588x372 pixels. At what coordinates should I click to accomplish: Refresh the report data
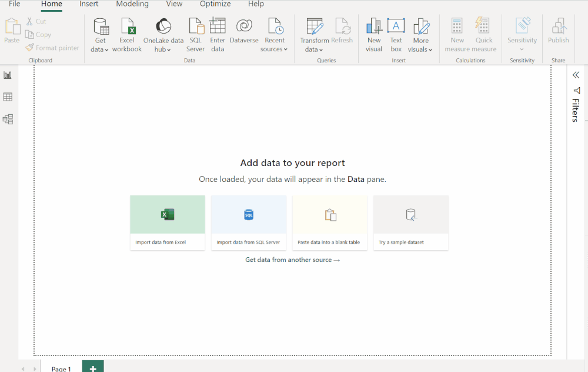[x=343, y=34]
